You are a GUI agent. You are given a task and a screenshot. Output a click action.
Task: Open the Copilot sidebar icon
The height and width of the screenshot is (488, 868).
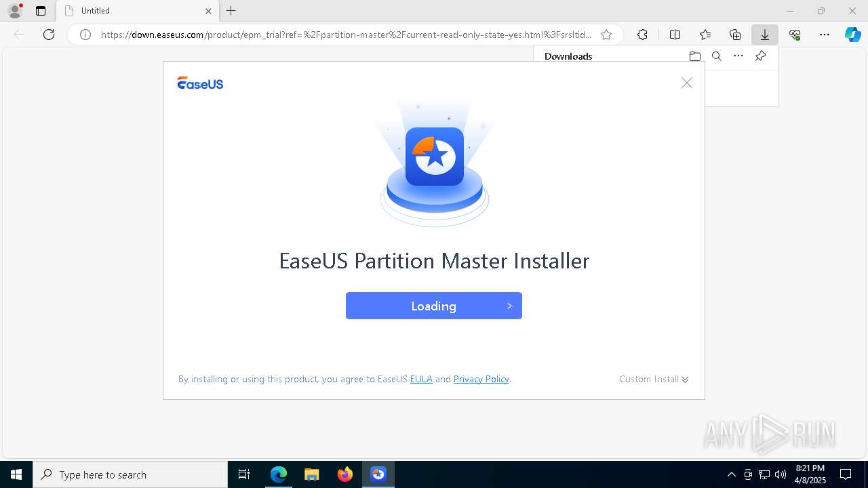(853, 35)
